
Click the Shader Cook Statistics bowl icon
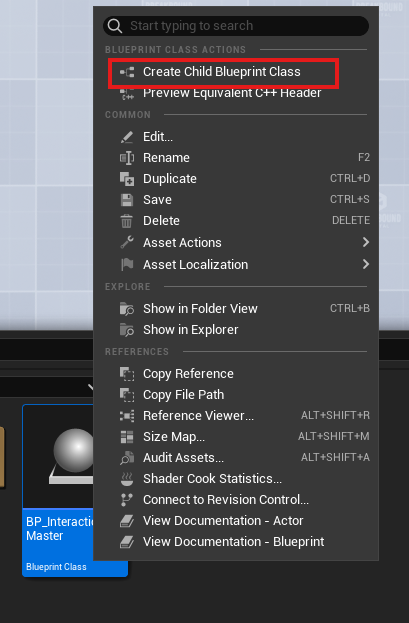[x=127, y=479]
